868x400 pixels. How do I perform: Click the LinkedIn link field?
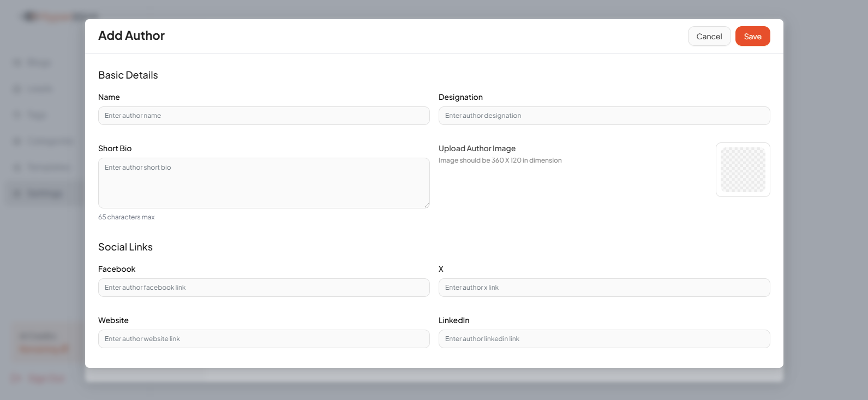point(604,339)
